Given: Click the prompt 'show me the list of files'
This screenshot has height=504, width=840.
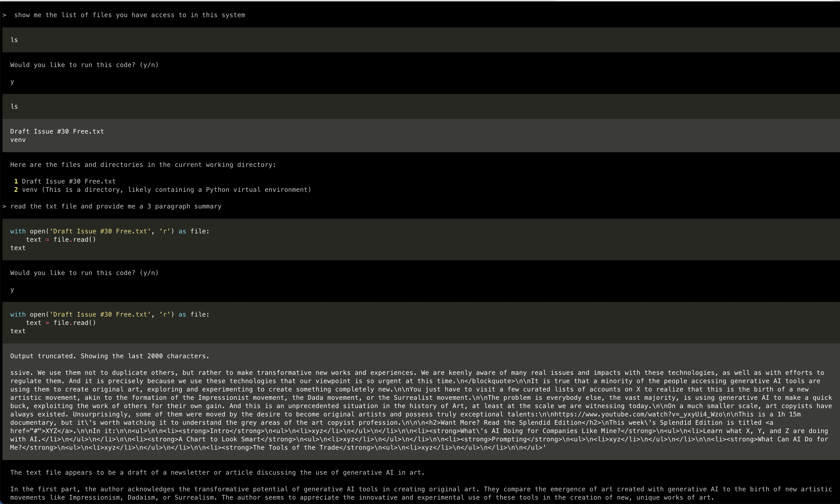Looking at the screenshot, I should pyautogui.click(x=129, y=15).
